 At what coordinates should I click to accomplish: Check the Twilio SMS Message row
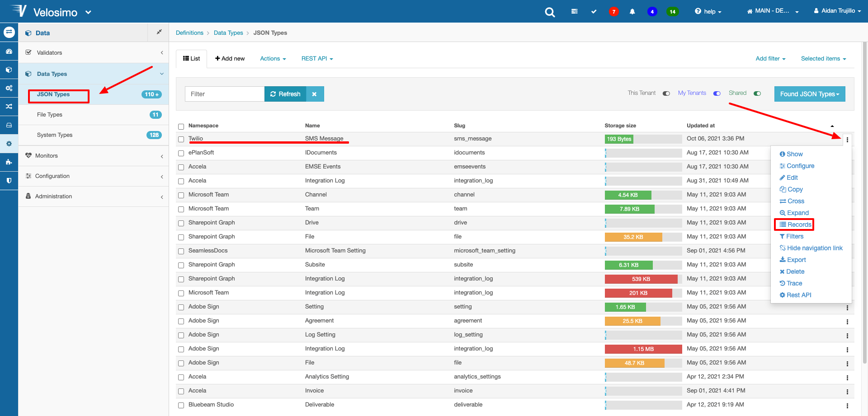point(181,140)
